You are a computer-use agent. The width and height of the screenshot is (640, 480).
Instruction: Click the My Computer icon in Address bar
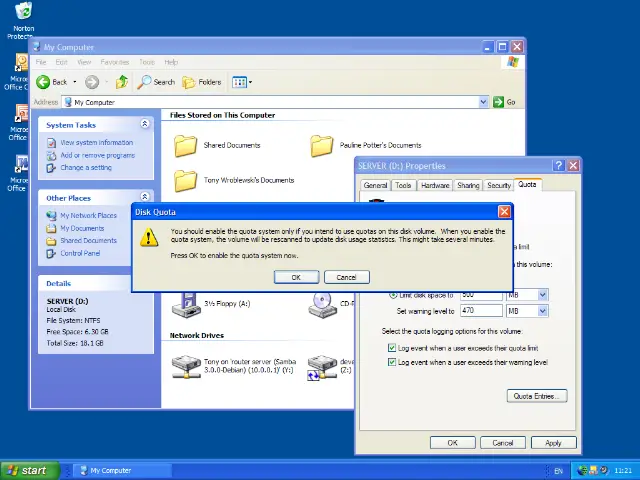68,102
